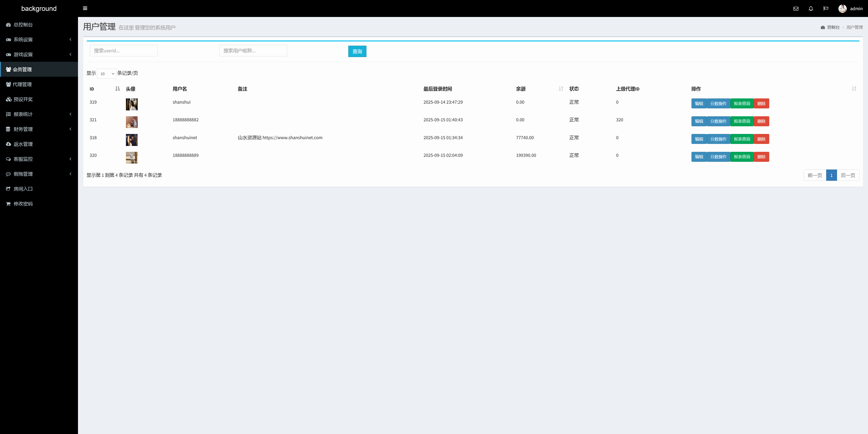Open the flag tasks icon

pyautogui.click(x=826, y=9)
